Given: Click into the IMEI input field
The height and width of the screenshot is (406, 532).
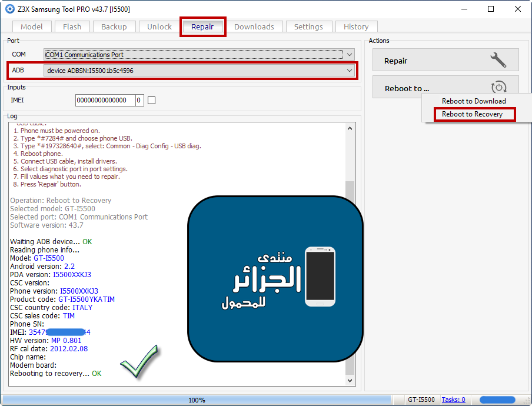Looking at the screenshot, I should [x=105, y=101].
